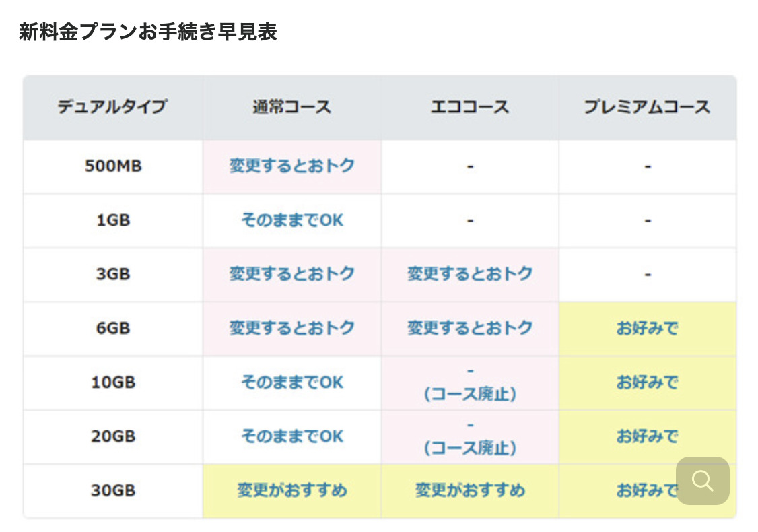Open お好みで link in 10GB row
Image resolution: width=758 pixels, height=532 pixels.
click(x=646, y=382)
